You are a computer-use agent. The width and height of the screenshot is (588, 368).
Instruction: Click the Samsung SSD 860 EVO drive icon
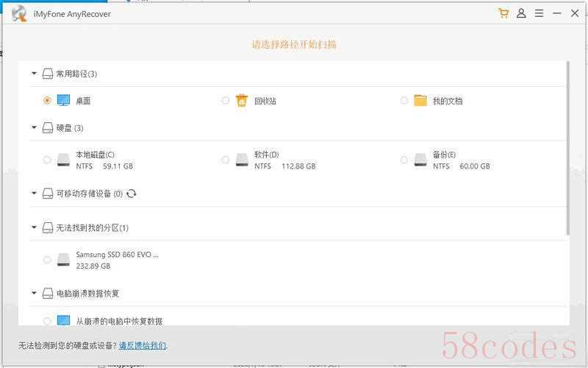click(63, 260)
